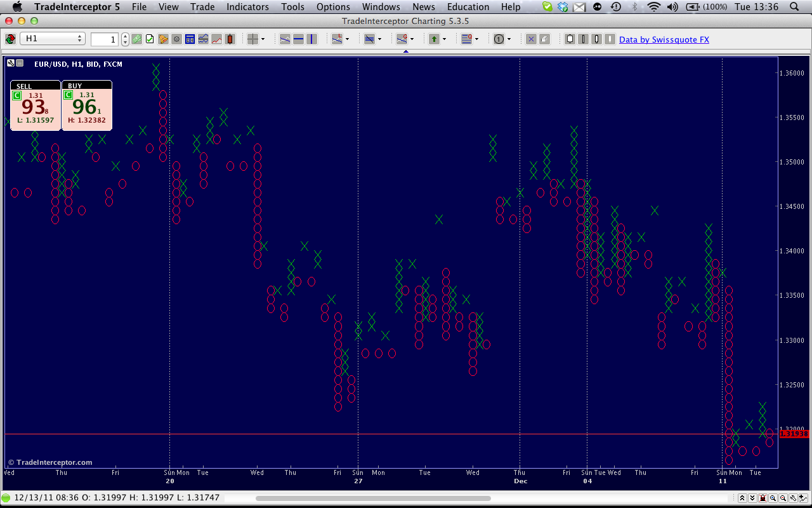Screen dimensions: 812x508
Task: Select the blue wavy-lines chart icon
Action: (203, 39)
